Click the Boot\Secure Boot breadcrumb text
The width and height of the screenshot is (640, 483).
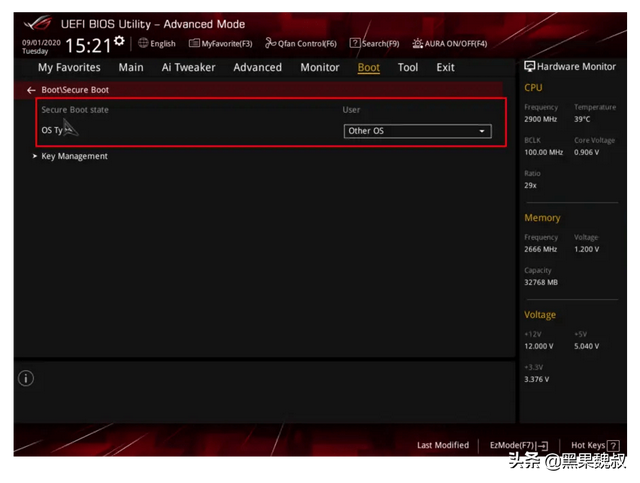(x=75, y=90)
